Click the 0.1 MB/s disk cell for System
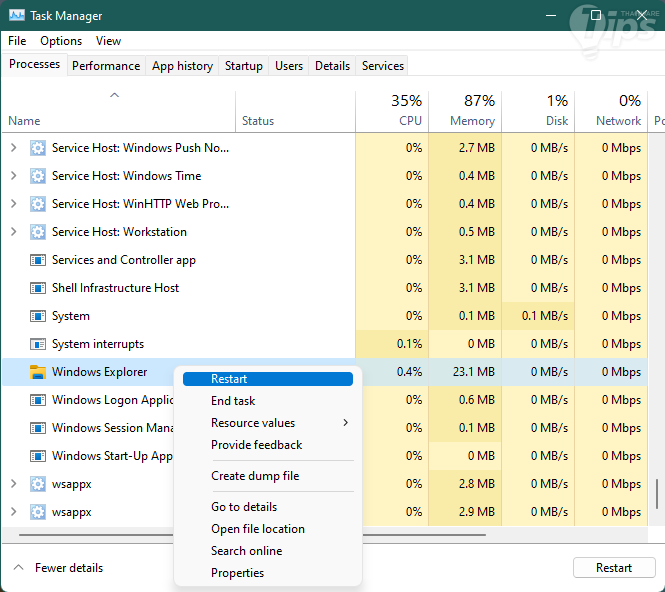The height and width of the screenshot is (592, 665). (x=538, y=316)
